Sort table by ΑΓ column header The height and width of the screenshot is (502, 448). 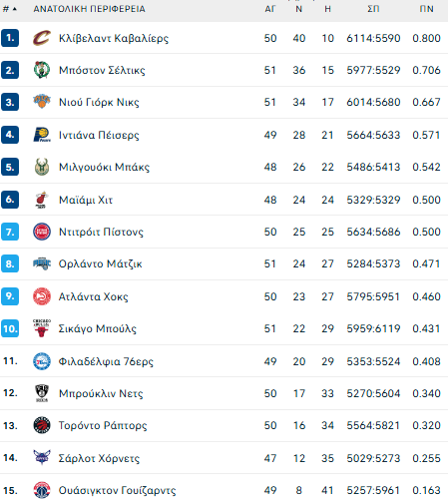tap(270, 9)
